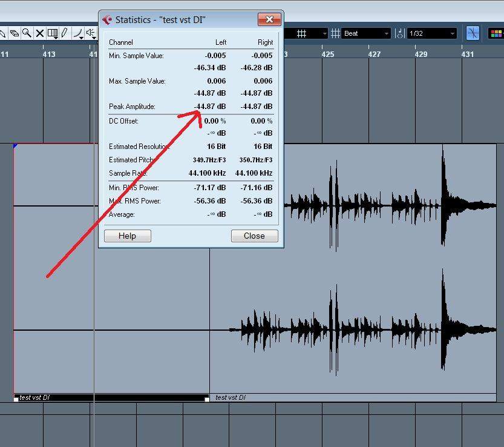Open the 1/32 quantize value dropdown
The height and width of the screenshot is (447, 504).
tap(431, 33)
